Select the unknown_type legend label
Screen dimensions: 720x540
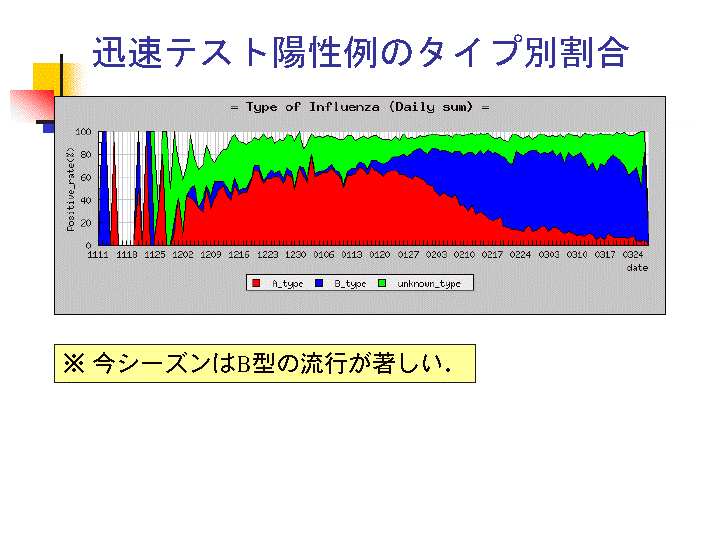click(x=428, y=284)
